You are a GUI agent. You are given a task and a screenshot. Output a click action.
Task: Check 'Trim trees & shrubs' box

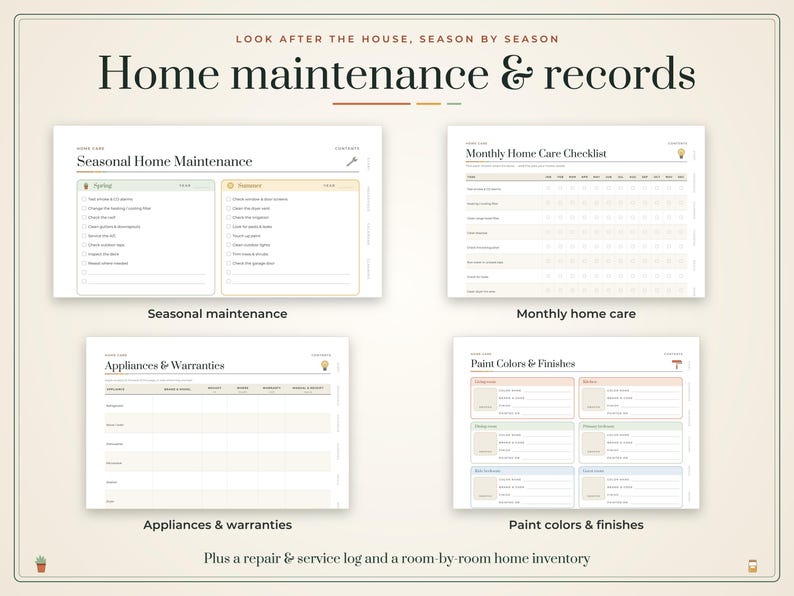[x=228, y=254]
